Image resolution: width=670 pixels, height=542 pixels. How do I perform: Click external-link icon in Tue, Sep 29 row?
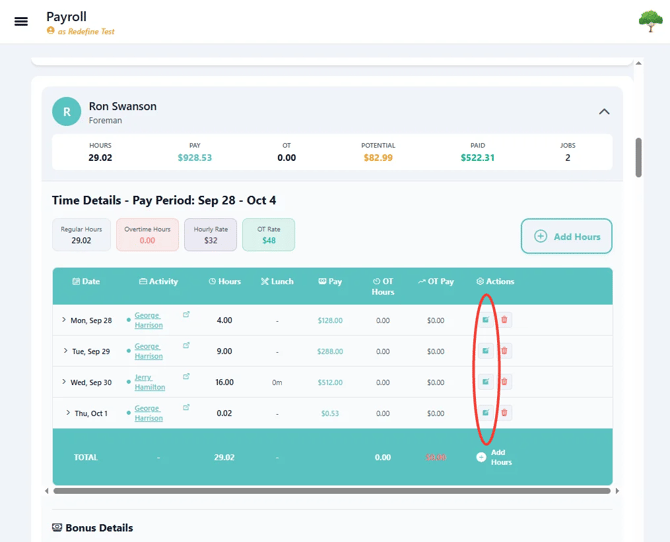[186, 345]
